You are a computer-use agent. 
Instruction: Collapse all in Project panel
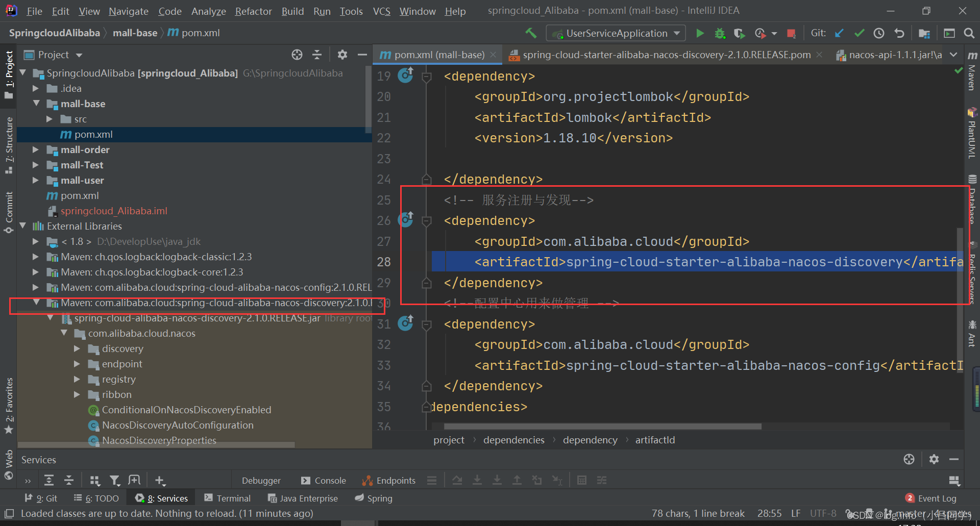click(x=317, y=55)
